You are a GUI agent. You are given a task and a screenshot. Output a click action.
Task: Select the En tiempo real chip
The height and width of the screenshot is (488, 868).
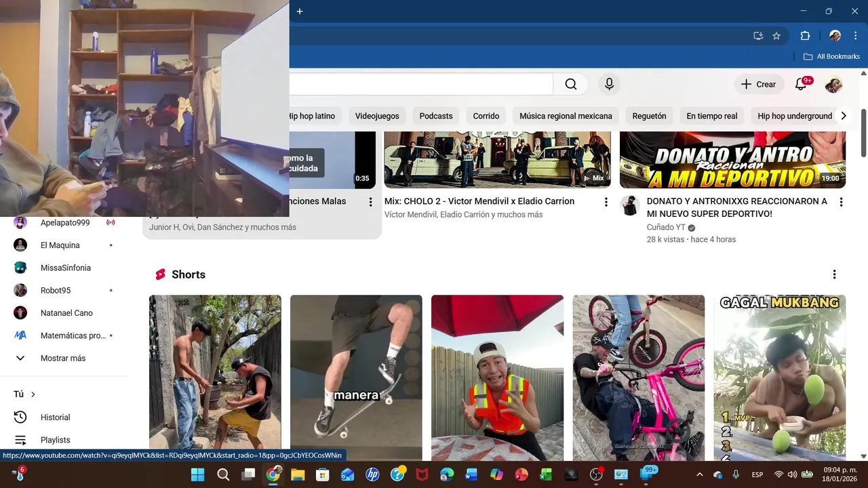pyautogui.click(x=711, y=116)
